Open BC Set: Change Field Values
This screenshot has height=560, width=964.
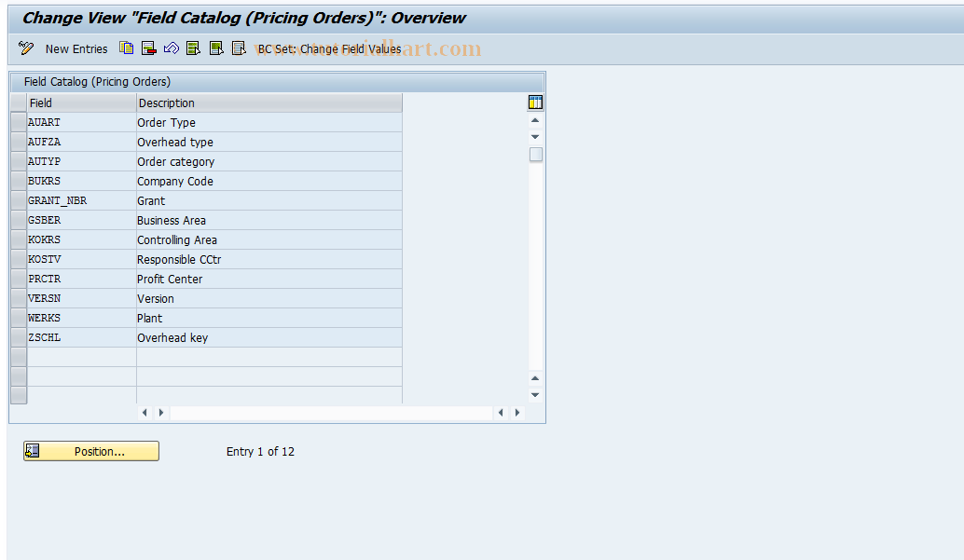329,49
